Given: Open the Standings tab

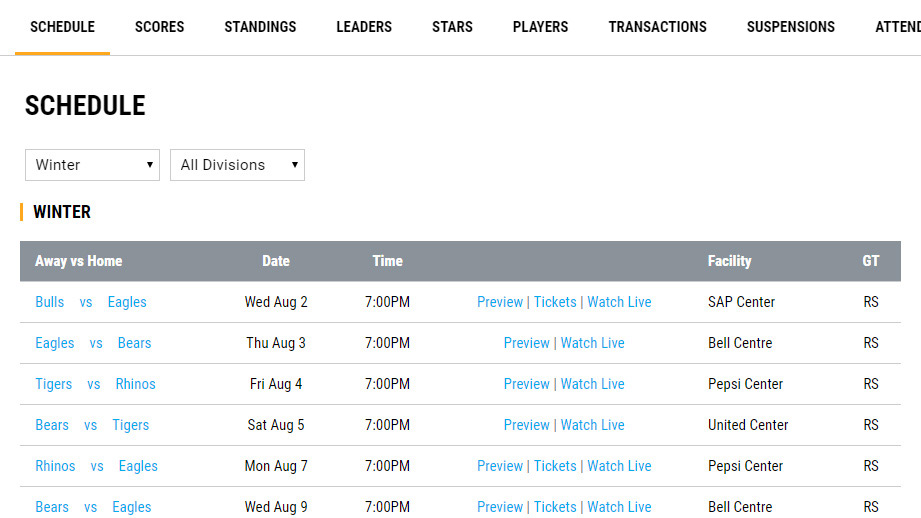Looking at the screenshot, I should [260, 27].
